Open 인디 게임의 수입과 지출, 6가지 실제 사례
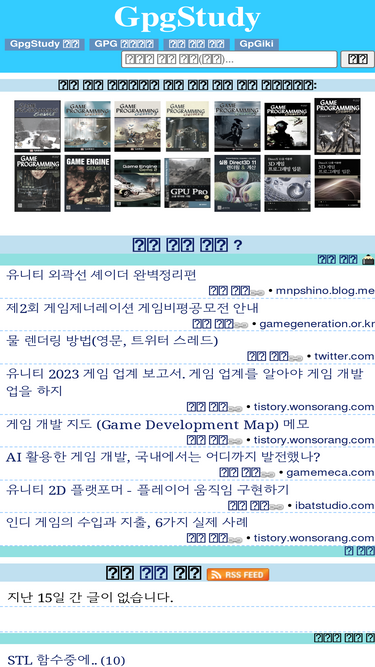This screenshot has height=667, width=375. click(x=127, y=522)
